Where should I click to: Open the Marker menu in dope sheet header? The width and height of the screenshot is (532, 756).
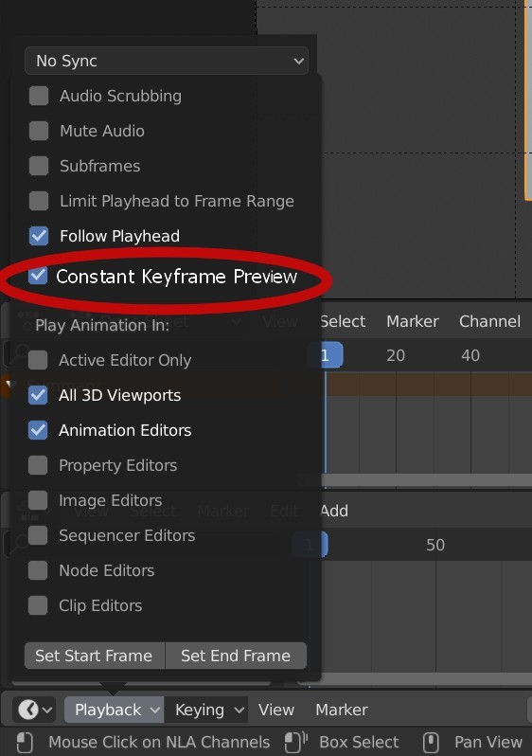tap(413, 321)
